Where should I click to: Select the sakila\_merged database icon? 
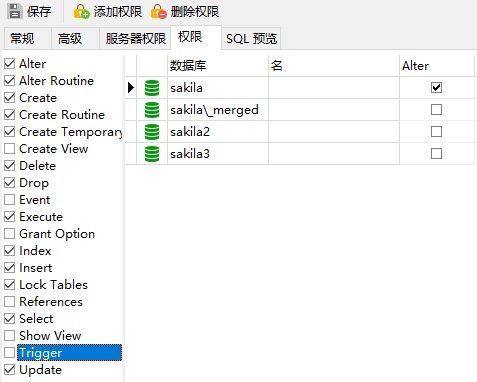click(152, 110)
